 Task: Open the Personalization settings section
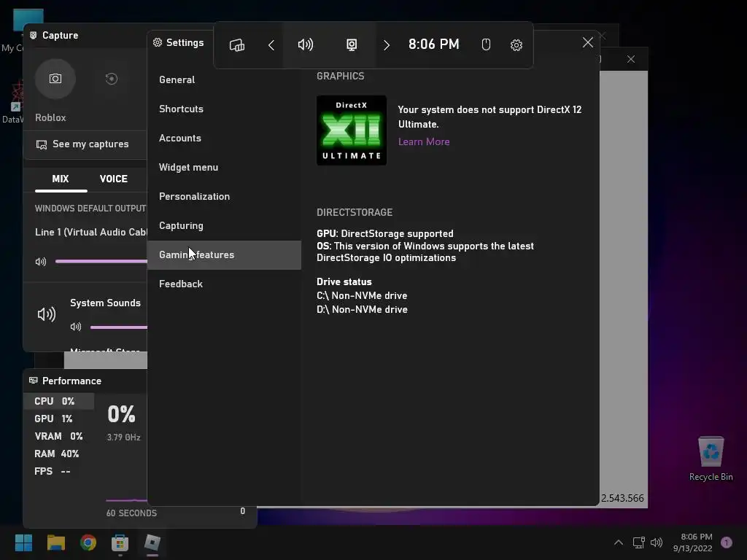(x=225, y=196)
